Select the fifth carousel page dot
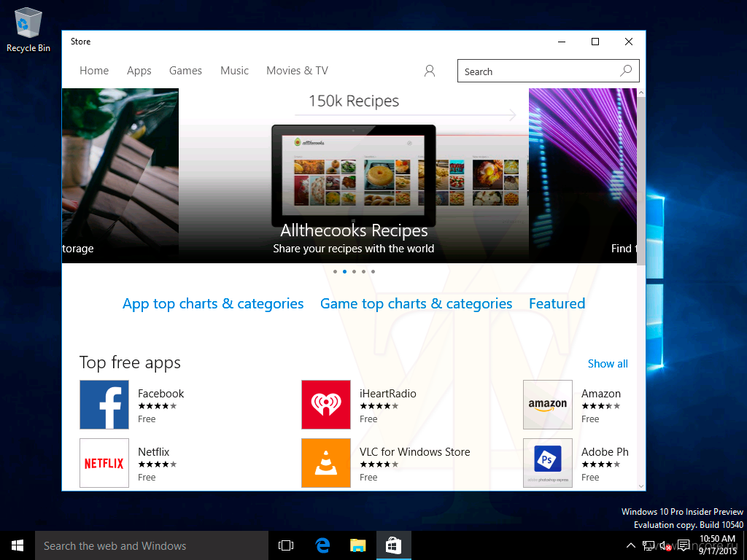 pos(373,271)
